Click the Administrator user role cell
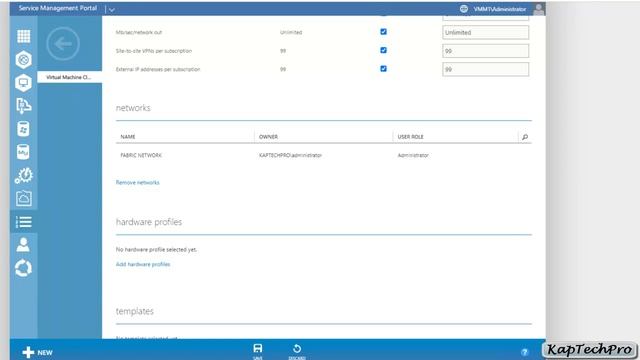Viewport: 640px width, 360px height. click(x=413, y=156)
